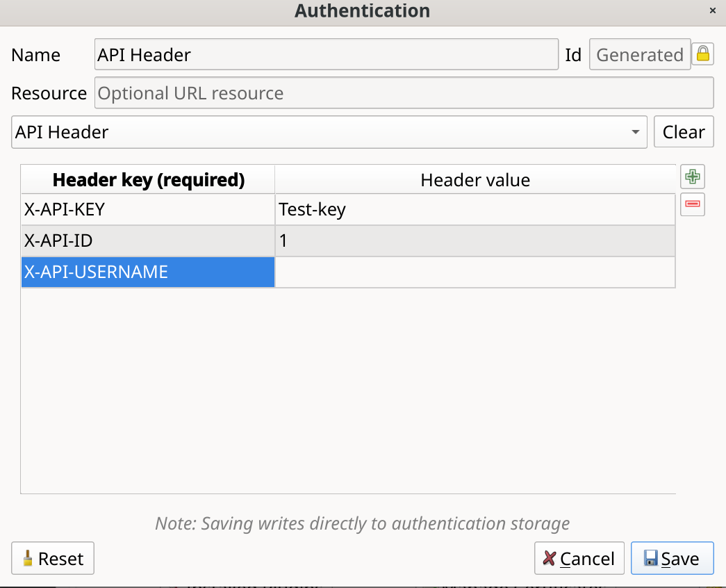This screenshot has height=588, width=726.
Task: Click the Name field containing API Header
Action: click(x=327, y=54)
